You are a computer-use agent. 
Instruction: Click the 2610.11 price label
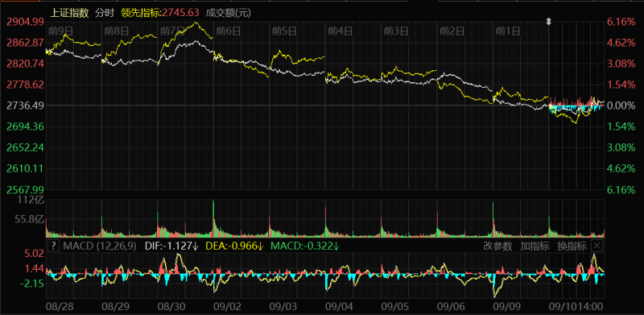point(24,168)
